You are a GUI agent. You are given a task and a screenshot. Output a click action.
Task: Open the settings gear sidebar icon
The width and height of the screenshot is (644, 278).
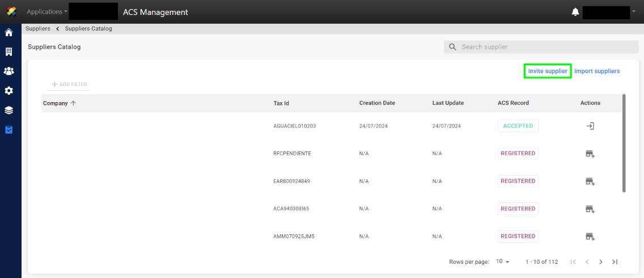(9, 90)
